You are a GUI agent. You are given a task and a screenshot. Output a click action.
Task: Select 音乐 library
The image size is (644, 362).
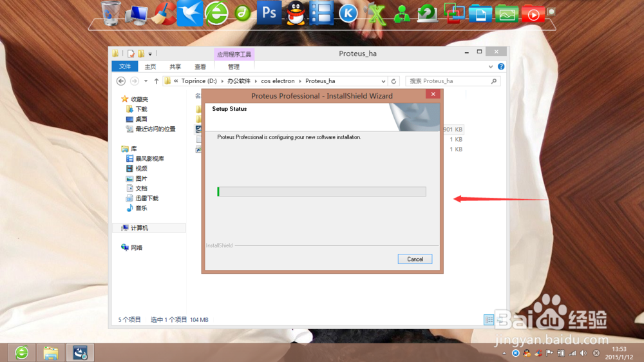pyautogui.click(x=141, y=208)
